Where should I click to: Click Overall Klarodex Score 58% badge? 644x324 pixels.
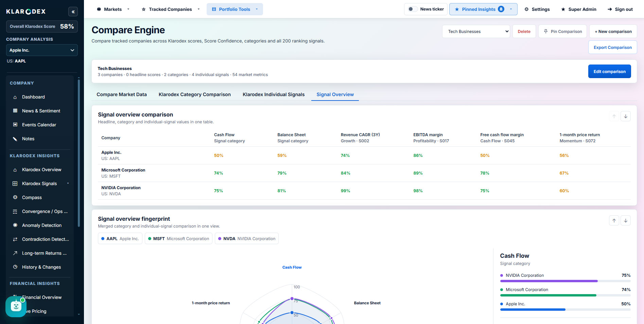42,26
